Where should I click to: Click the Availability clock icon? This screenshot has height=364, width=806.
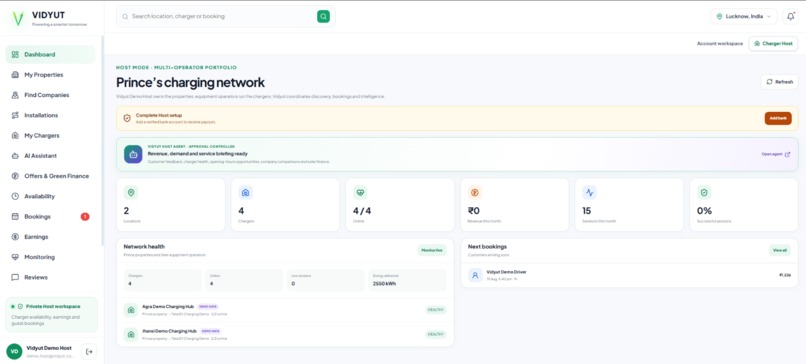tap(15, 196)
